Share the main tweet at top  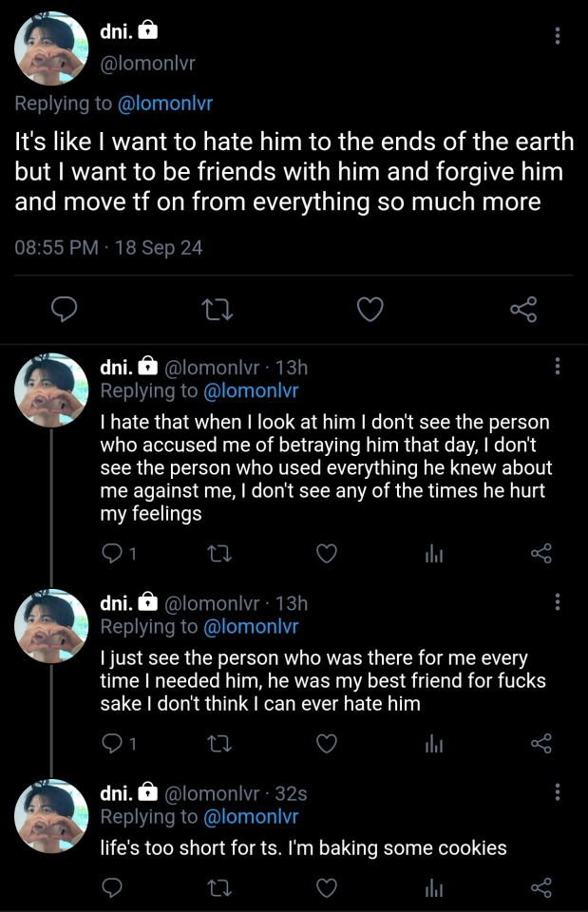pos(523,309)
